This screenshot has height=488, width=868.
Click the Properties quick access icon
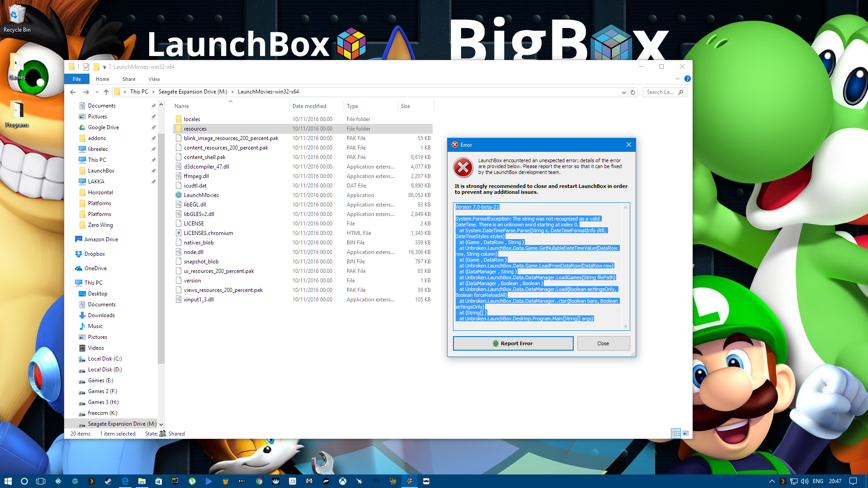(86, 67)
